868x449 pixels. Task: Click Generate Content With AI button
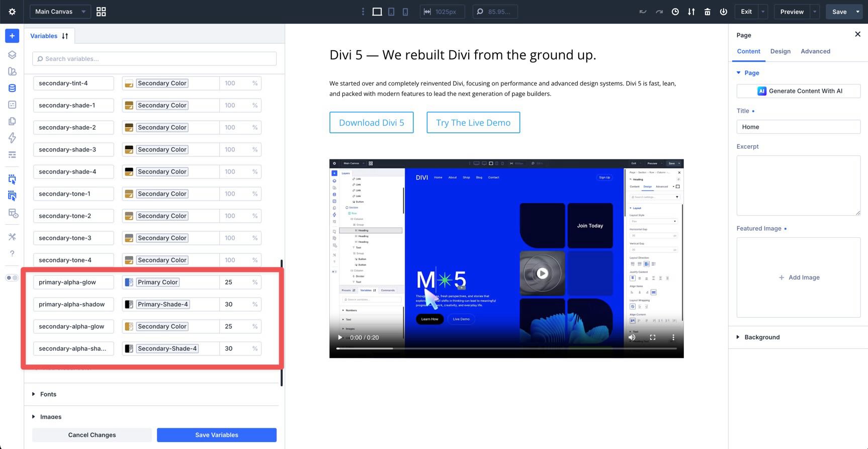tap(799, 91)
